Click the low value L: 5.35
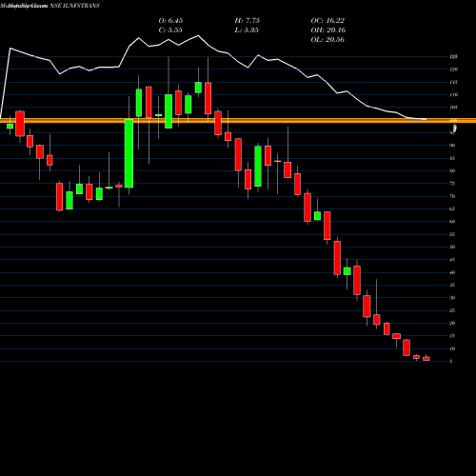Image resolution: width=476 pixels, height=476 pixels. click(x=247, y=30)
